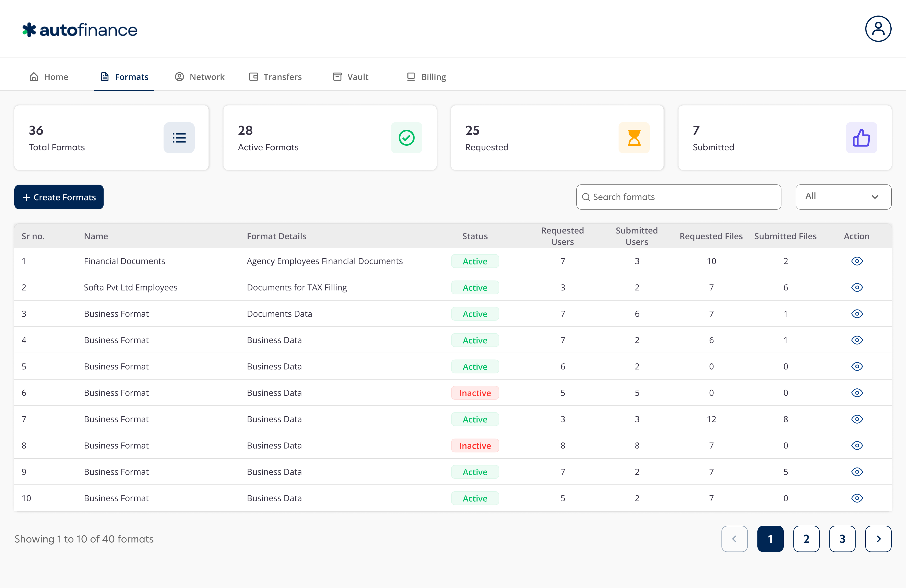Click the Name column header
This screenshot has height=588, width=906.
pyautogui.click(x=96, y=236)
